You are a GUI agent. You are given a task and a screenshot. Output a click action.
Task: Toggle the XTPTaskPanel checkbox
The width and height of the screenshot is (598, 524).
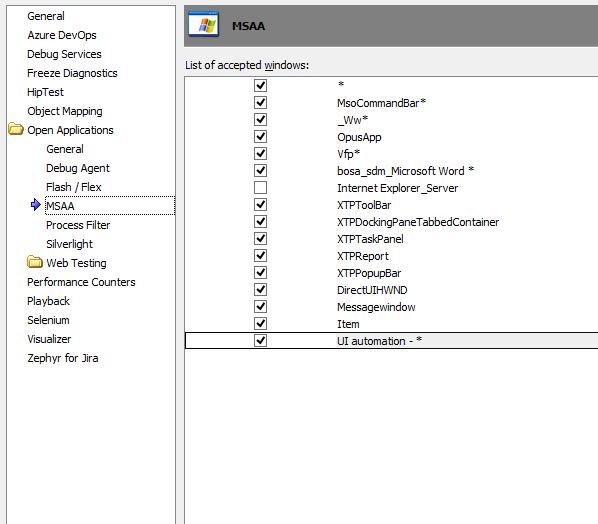coord(260,238)
